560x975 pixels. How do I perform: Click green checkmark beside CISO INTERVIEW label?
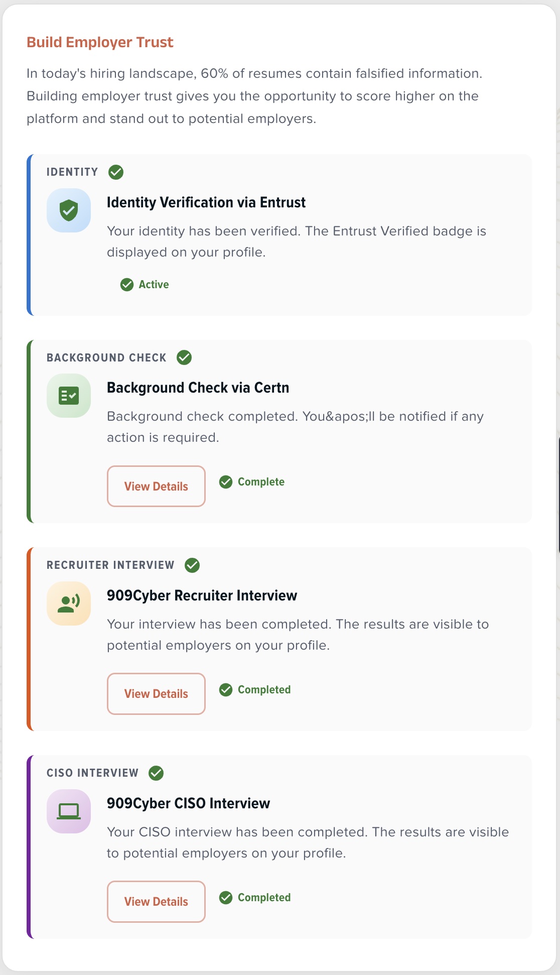[x=156, y=773]
